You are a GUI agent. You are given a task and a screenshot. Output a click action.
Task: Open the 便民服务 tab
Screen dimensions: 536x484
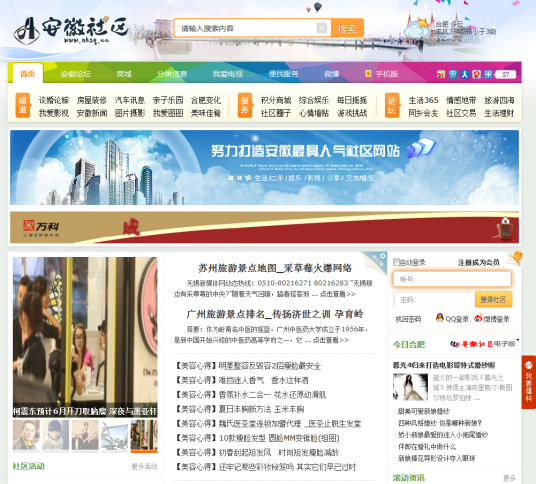pyautogui.click(x=283, y=74)
